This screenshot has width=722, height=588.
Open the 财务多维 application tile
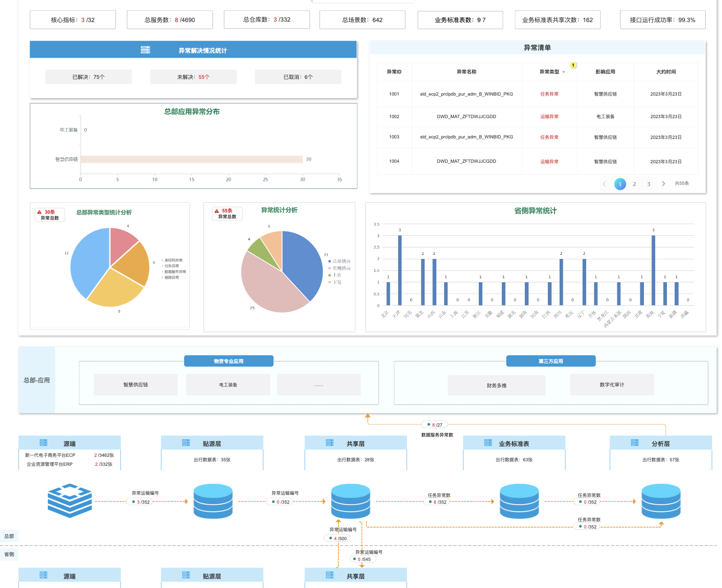(497, 386)
